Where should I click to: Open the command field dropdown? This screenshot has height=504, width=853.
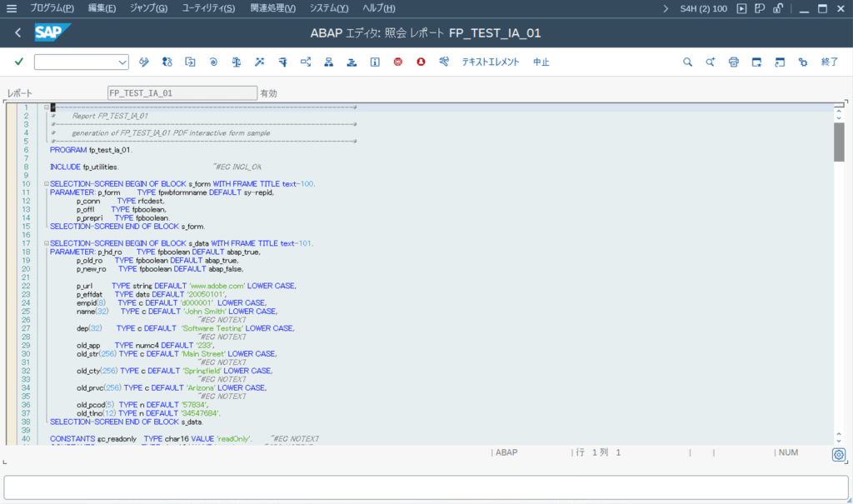coord(123,62)
